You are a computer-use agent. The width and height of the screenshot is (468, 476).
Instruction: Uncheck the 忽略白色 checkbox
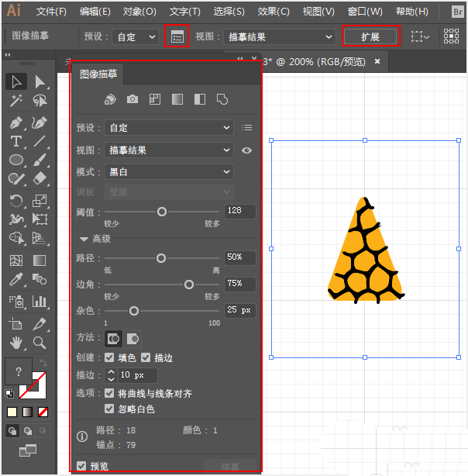pyautogui.click(x=109, y=409)
